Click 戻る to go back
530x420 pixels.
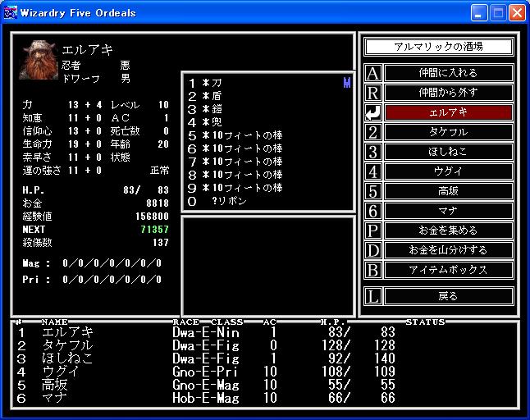coord(449,296)
